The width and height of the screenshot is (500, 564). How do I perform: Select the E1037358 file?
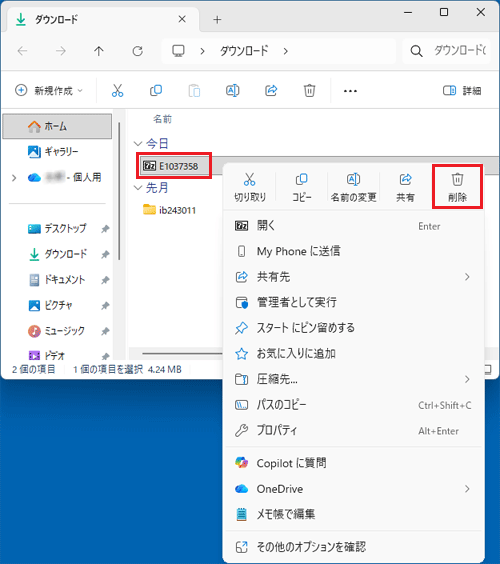pyautogui.click(x=174, y=166)
